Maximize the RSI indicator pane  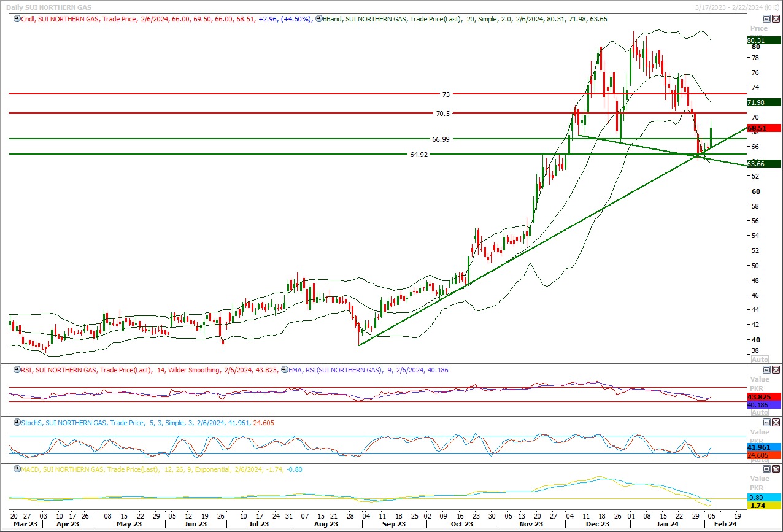pyautogui.click(x=766, y=369)
